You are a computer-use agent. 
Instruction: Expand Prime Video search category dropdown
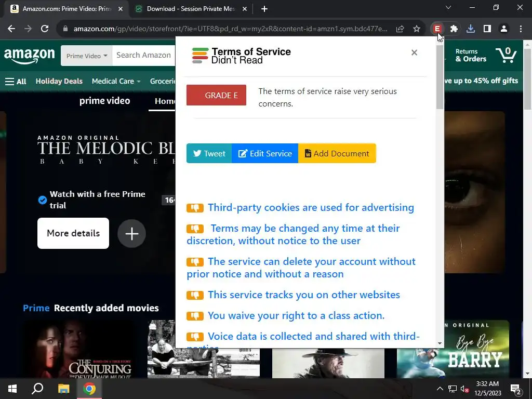pyautogui.click(x=87, y=56)
